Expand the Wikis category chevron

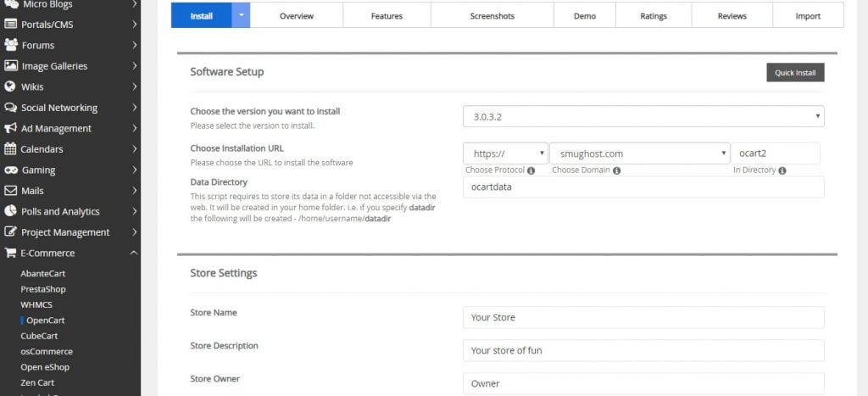(x=135, y=86)
